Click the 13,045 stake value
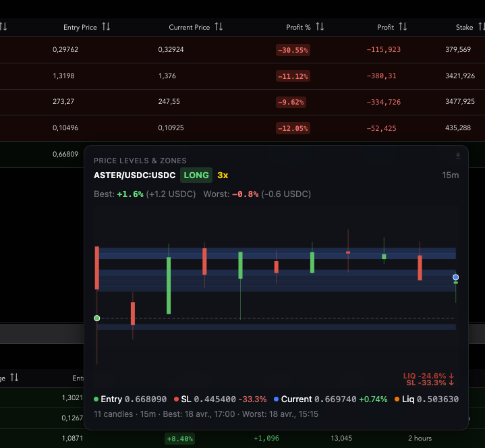 341,438
